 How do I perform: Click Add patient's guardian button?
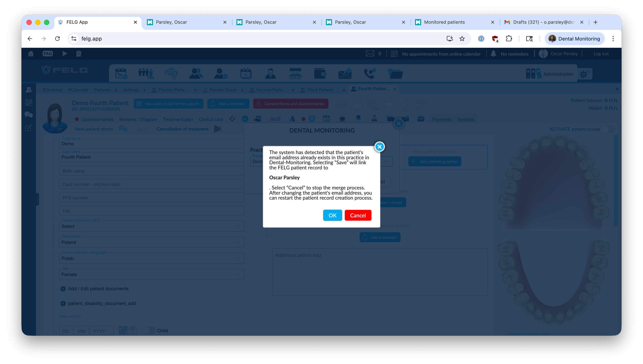tap(435, 162)
